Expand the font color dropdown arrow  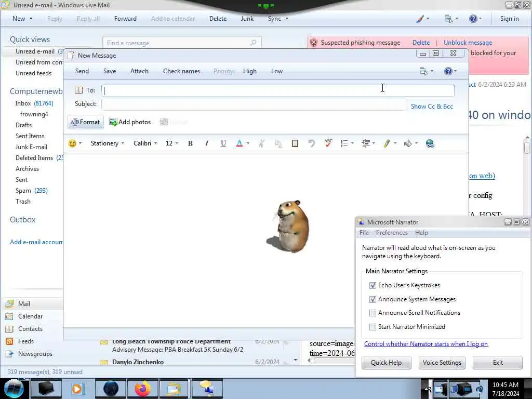tap(248, 143)
